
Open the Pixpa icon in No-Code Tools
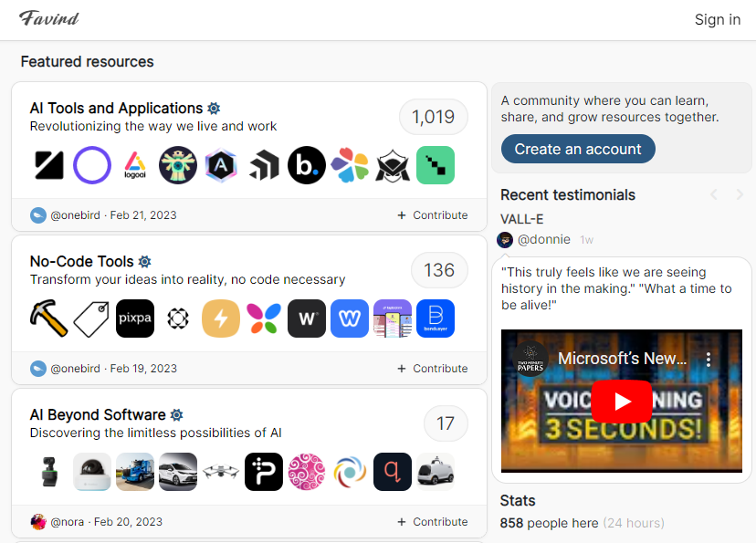[x=135, y=318]
